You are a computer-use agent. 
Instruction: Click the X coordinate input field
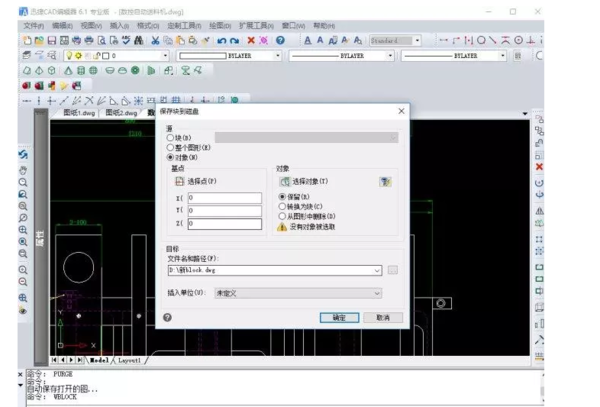[224, 198]
